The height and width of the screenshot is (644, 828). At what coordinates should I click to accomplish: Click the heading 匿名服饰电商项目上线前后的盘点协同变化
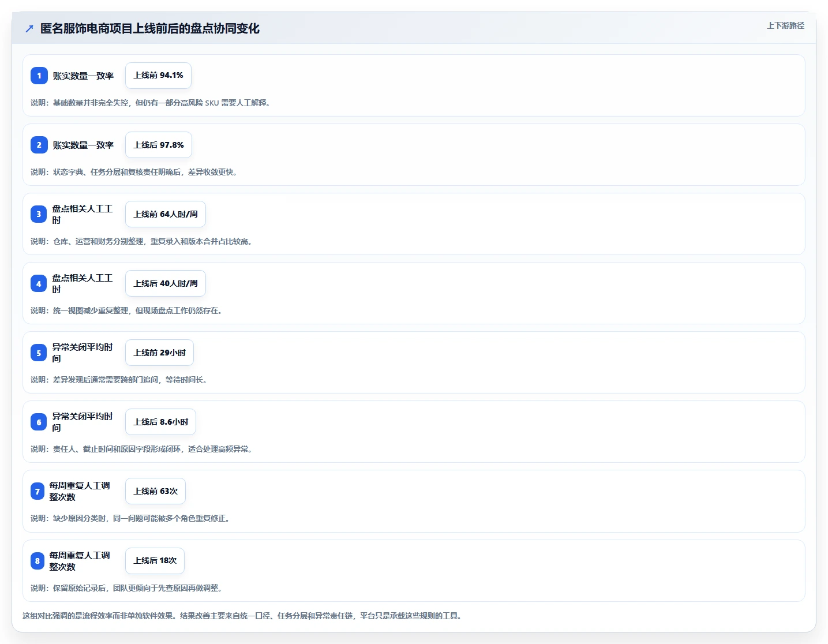tap(150, 28)
